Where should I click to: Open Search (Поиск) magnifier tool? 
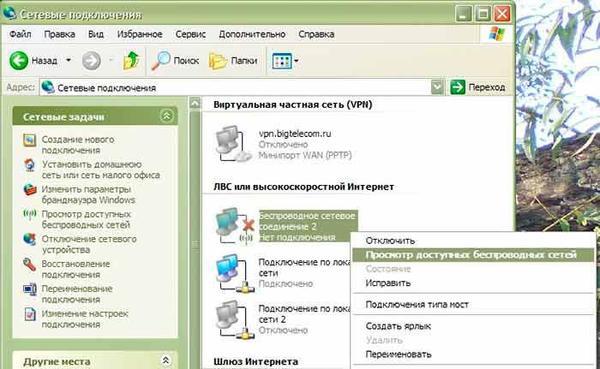(175, 60)
